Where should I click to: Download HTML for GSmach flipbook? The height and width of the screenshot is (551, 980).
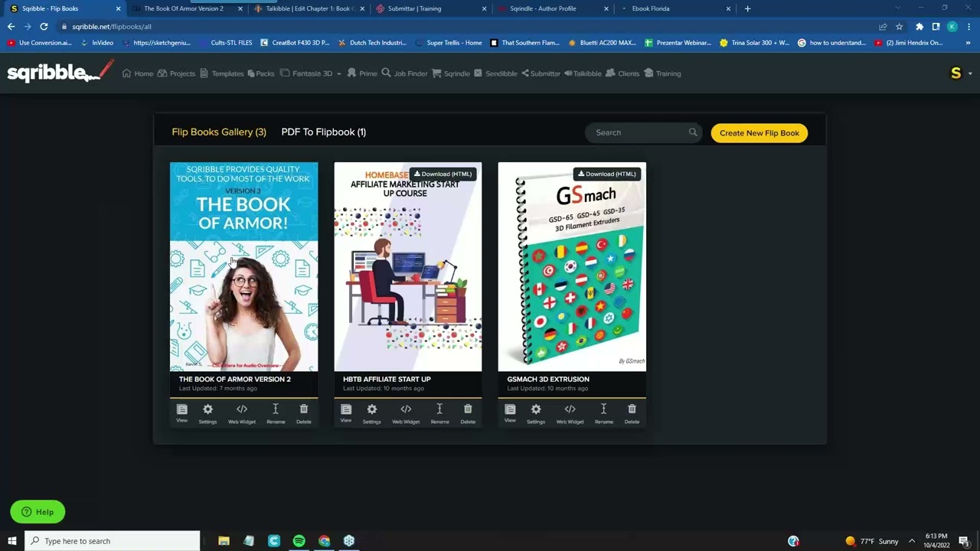click(x=607, y=174)
